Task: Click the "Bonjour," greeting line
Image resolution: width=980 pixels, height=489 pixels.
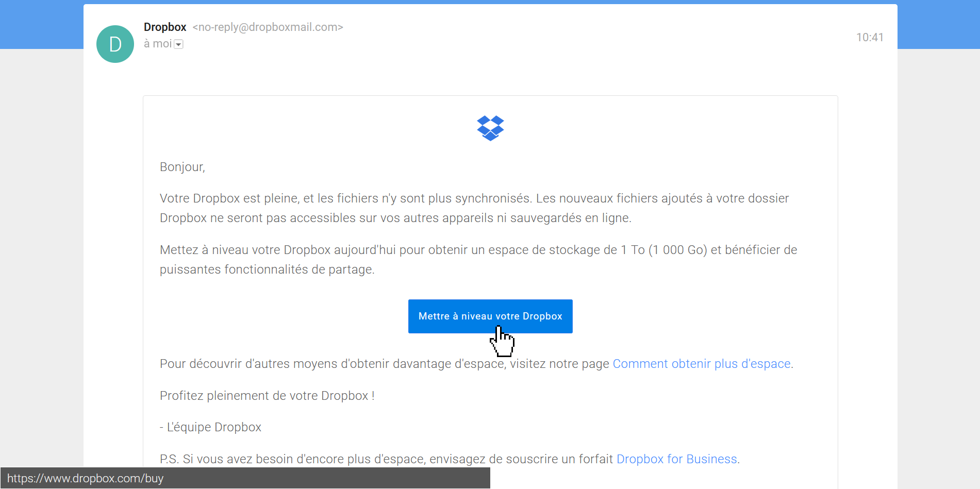Action: (x=182, y=167)
